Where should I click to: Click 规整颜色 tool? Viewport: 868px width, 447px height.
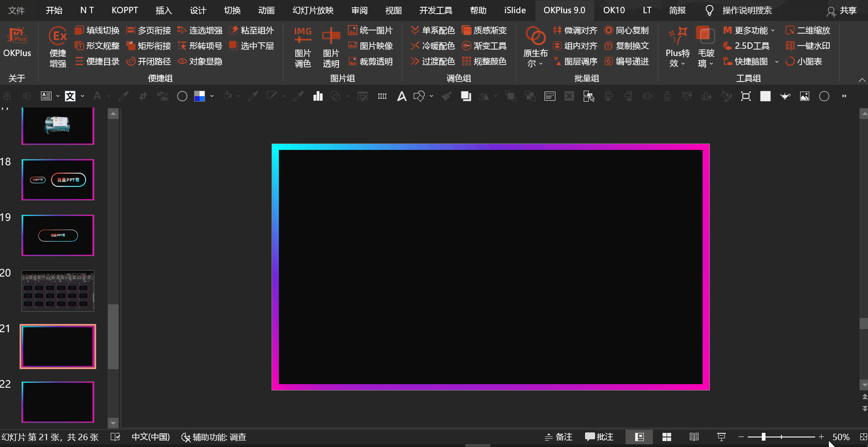(x=484, y=62)
